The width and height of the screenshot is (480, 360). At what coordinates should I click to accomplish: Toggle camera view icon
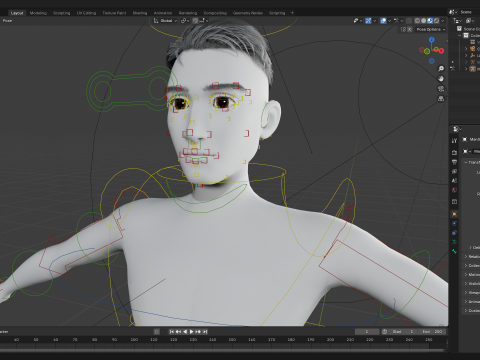(441, 89)
